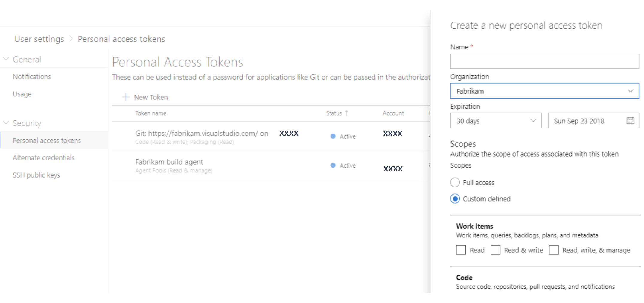Screen dimensions: 644x303
Task: Collapse the General section chevron
Action: [6, 59]
